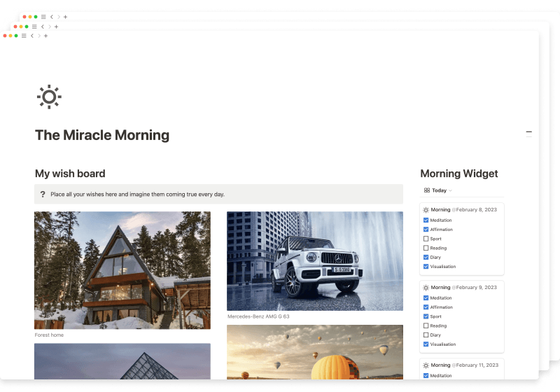The width and height of the screenshot is (560, 392).
Task: Click the sun page icon above the title
Action: (49, 97)
